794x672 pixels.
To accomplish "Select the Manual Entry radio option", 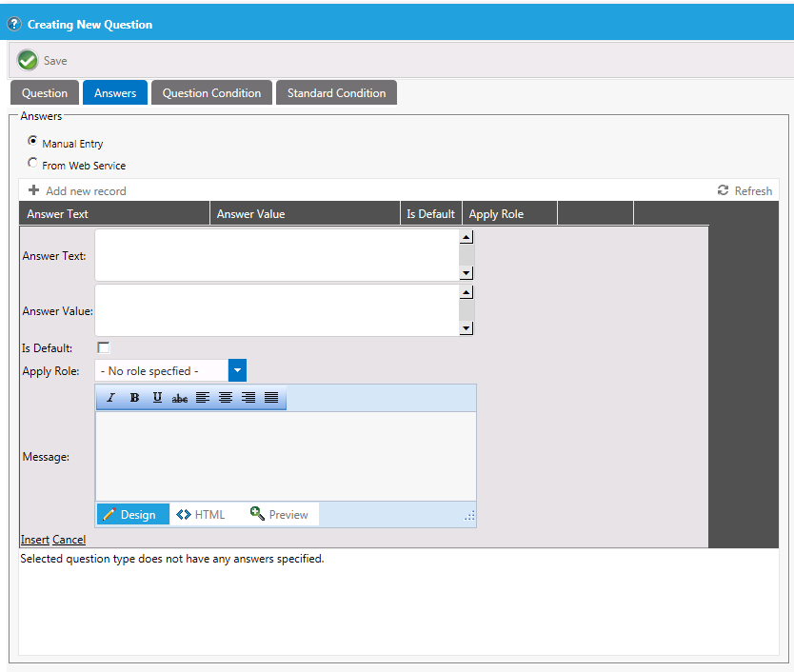I will point(33,142).
